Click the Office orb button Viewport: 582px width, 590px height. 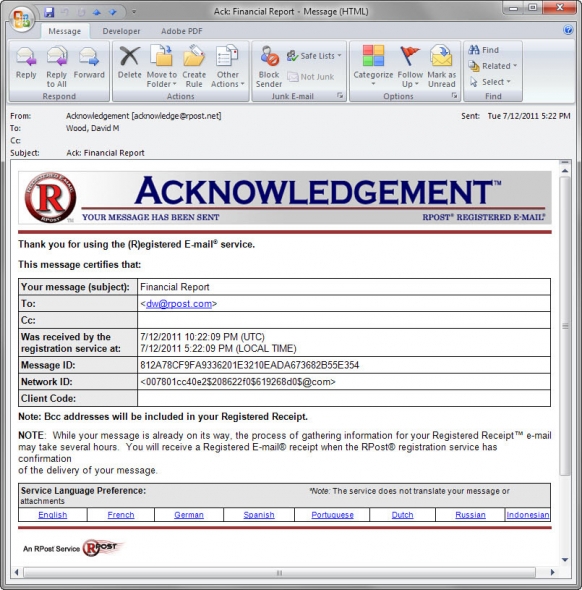(x=22, y=19)
